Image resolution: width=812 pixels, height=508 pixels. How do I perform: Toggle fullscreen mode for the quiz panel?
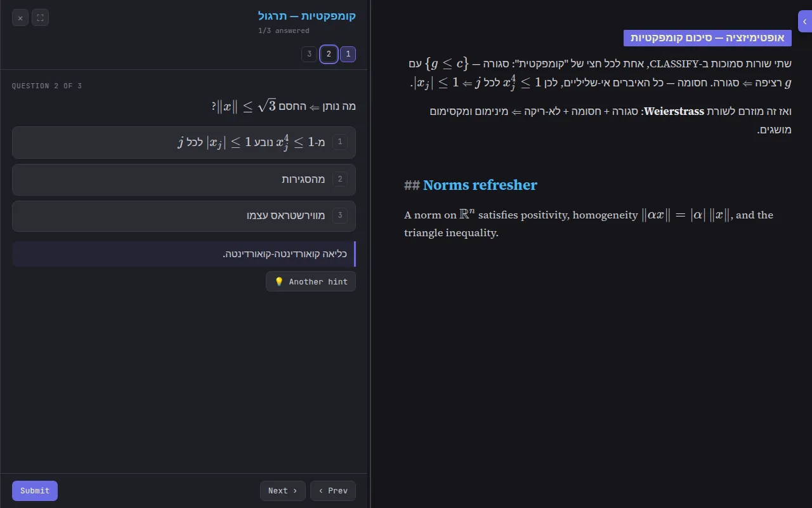click(x=40, y=18)
